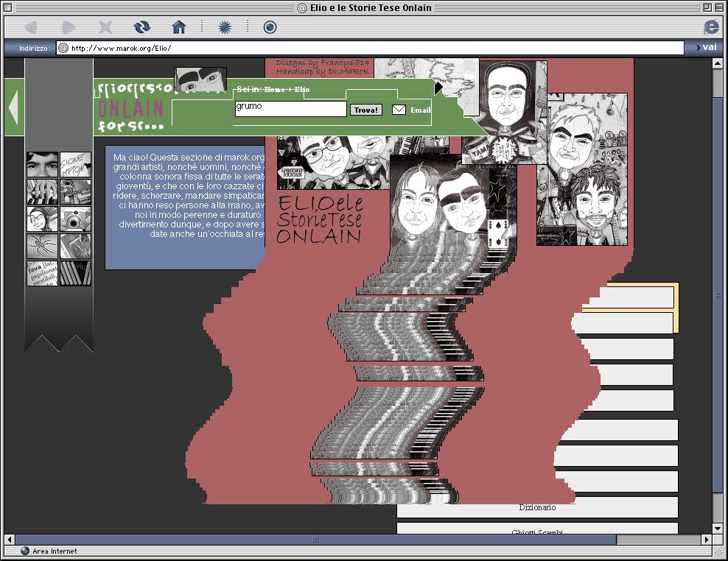The image size is (728, 561).
Task: Stop page loading with the X icon
Action: 105,27
